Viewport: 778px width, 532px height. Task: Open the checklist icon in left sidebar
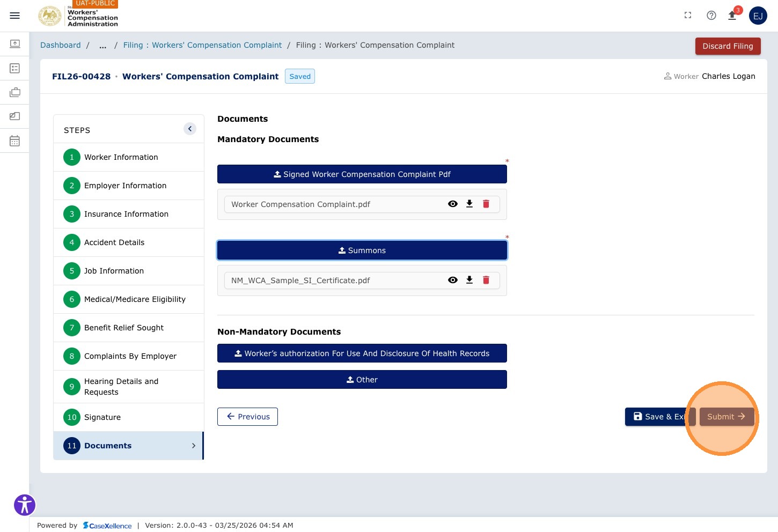(14, 68)
